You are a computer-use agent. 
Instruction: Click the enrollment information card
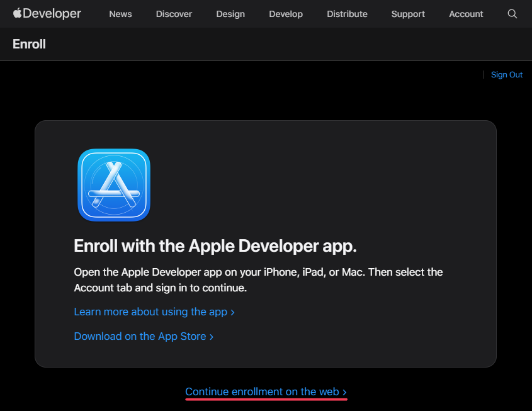click(x=266, y=244)
